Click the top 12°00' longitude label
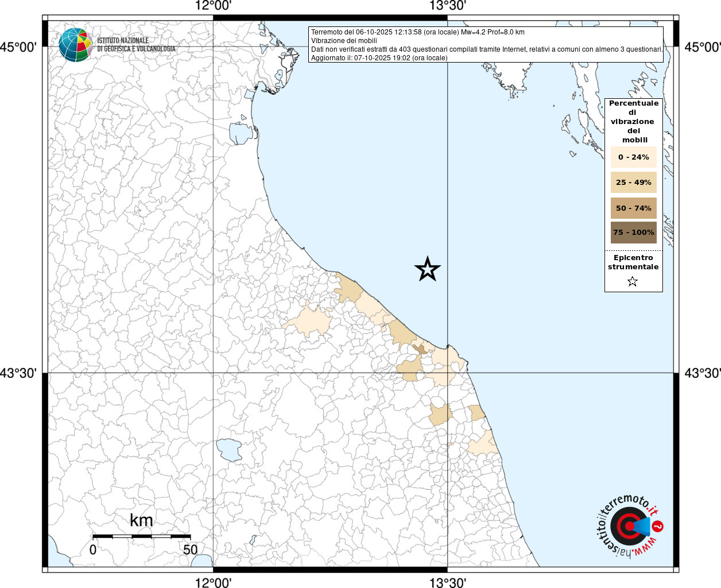 [213, 6]
